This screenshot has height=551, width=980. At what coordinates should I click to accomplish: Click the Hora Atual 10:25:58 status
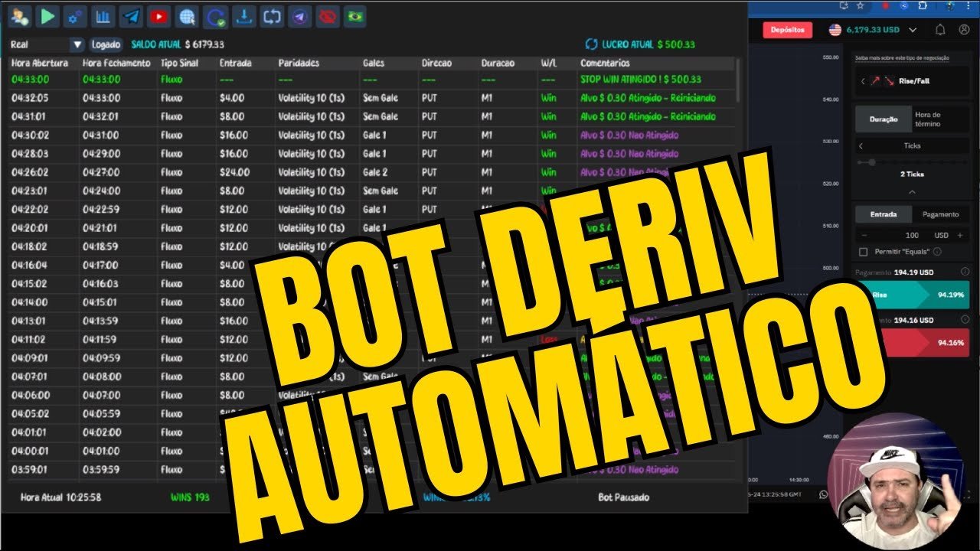(x=61, y=497)
